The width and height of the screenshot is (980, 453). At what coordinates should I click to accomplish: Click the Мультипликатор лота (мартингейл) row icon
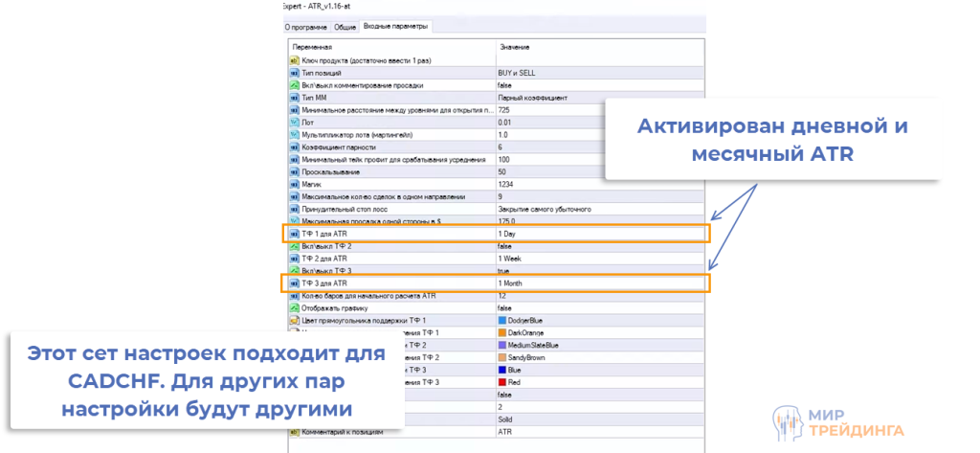295,134
